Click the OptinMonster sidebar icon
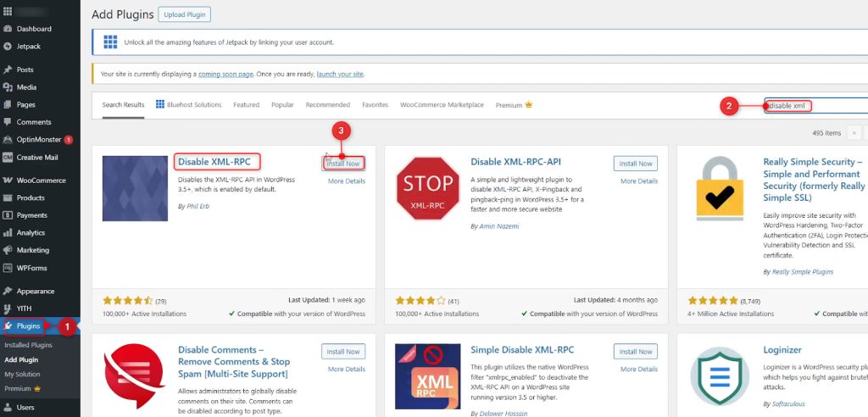This screenshot has height=417, width=868. pos(7,140)
